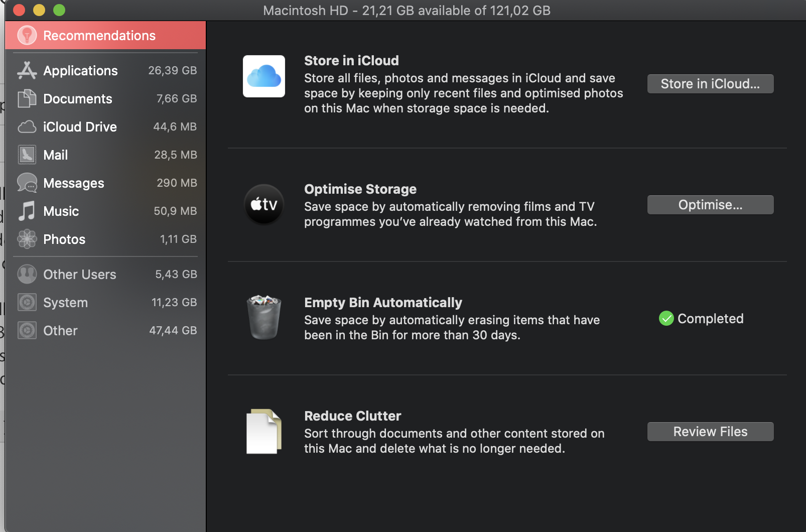Click the Store in iCloud… button
Image resolution: width=806 pixels, height=532 pixels.
click(710, 84)
